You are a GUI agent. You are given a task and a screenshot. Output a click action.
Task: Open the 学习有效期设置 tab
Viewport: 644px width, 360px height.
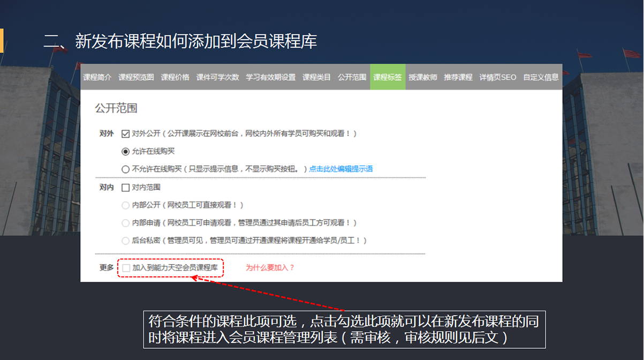(270, 77)
